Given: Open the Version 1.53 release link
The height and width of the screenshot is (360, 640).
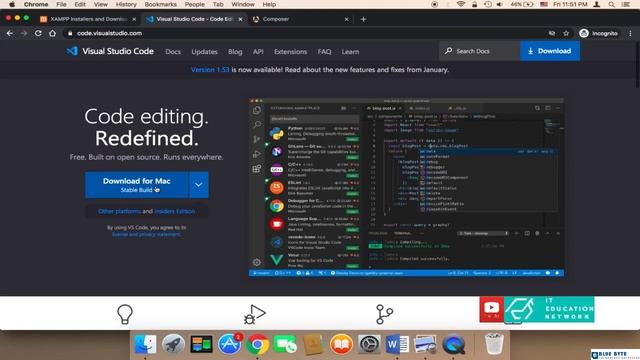Looking at the screenshot, I should pyautogui.click(x=210, y=70).
